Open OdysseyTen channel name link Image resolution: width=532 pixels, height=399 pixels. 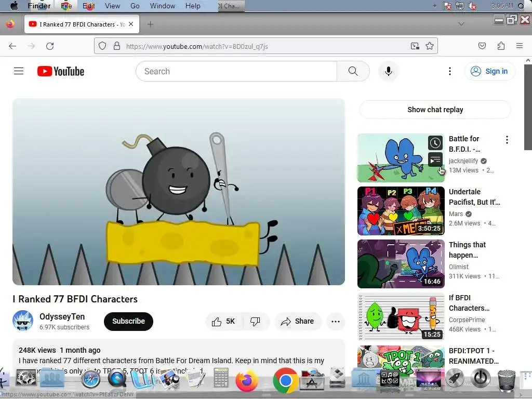[62, 316]
